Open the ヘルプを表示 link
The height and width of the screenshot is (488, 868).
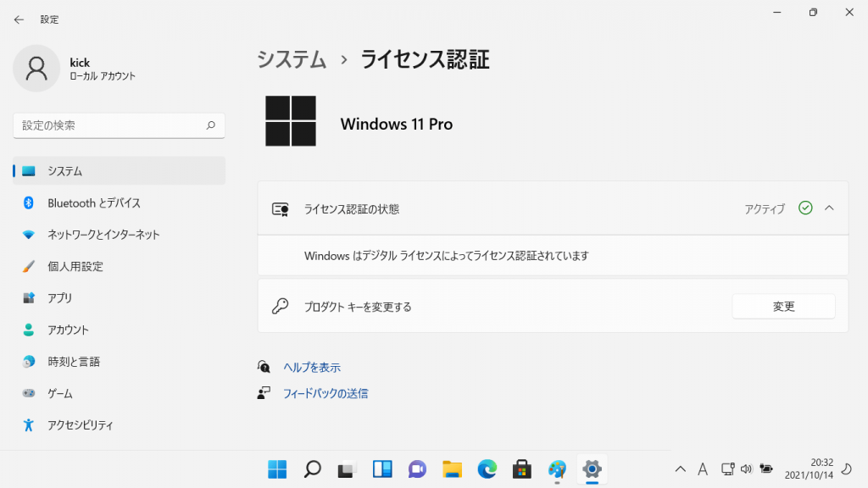pos(311,368)
